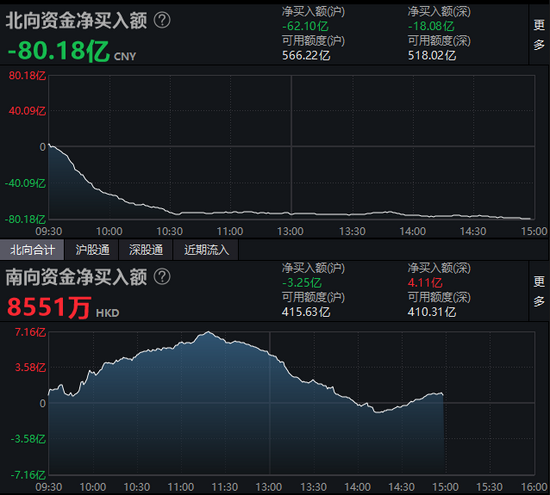
Task: Click southbound 净买入额(深) value 4.11亿
Action: click(425, 282)
